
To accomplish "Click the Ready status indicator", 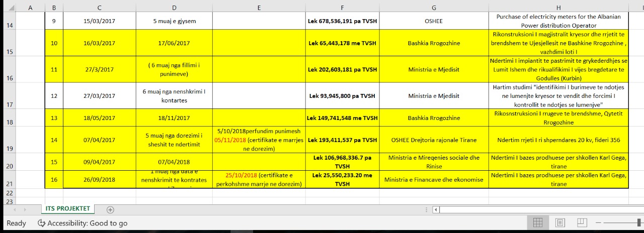I will (x=16, y=223).
